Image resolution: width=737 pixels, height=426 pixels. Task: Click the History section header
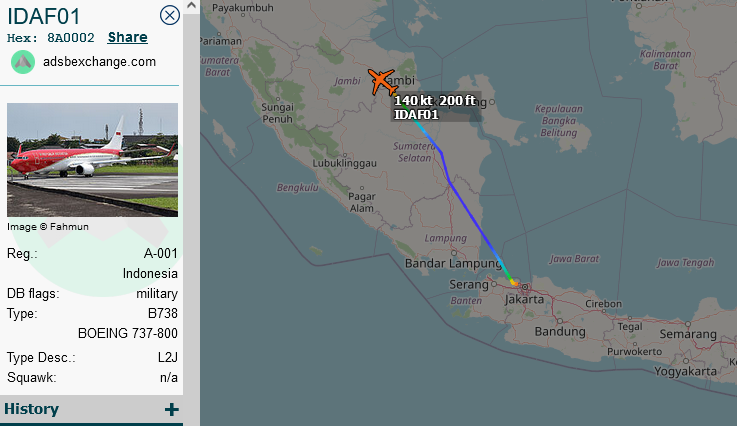(x=92, y=409)
